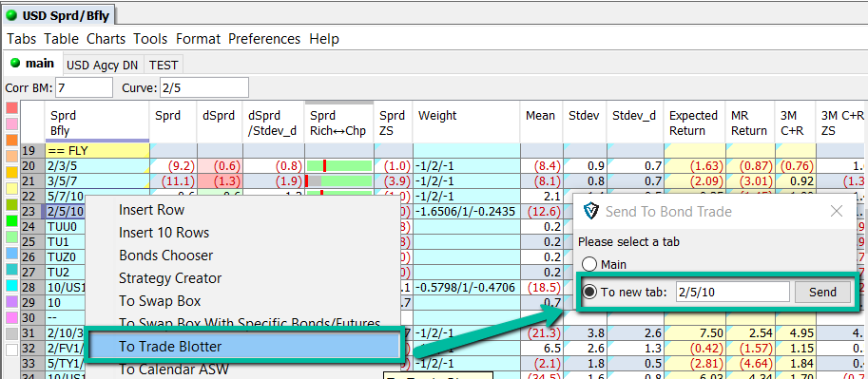Select the == FLY row cell

click(96, 150)
